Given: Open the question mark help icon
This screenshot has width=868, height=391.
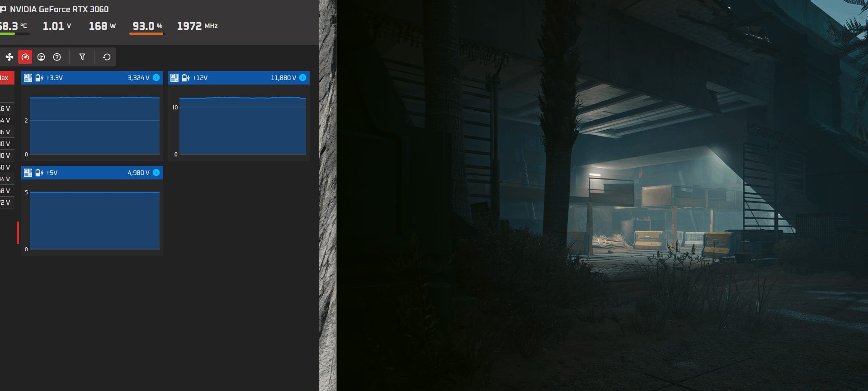Looking at the screenshot, I should click(57, 57).
